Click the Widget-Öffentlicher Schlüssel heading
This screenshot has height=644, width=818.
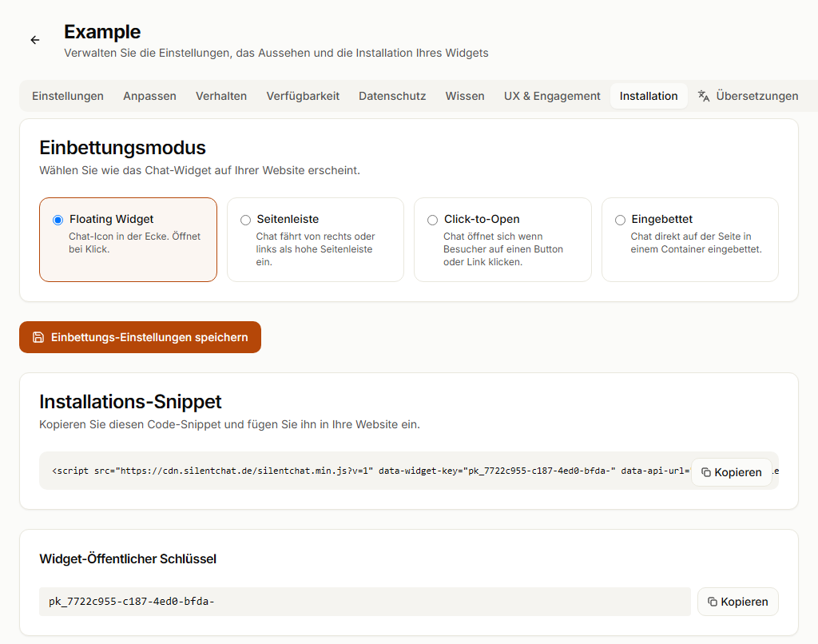click(128, 559)
